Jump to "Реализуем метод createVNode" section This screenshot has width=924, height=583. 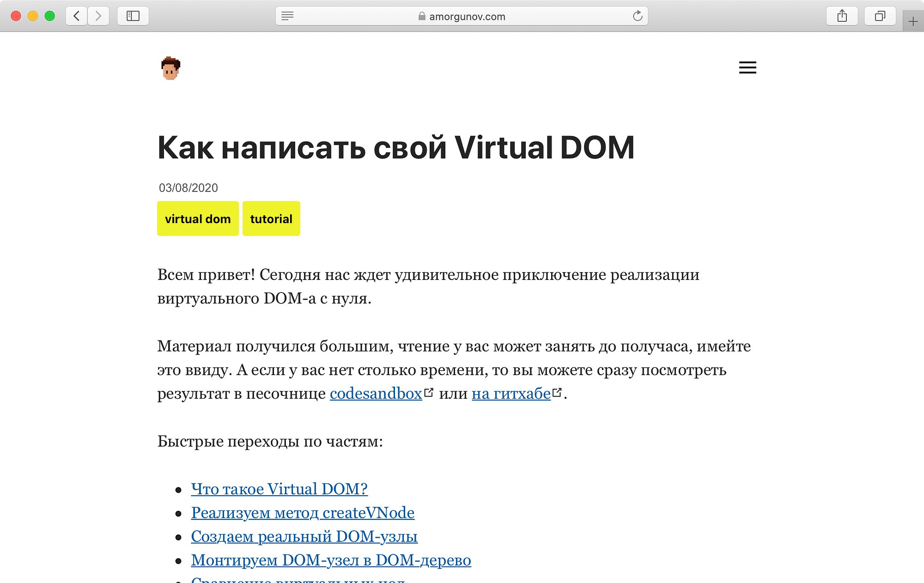tap(303, 513)
